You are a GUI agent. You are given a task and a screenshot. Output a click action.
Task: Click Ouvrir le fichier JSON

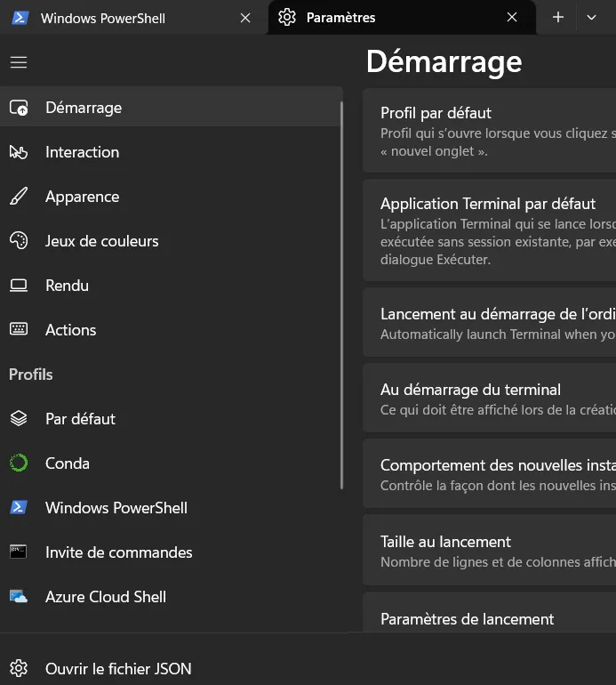pyautogui.click(x=171, y=668)
